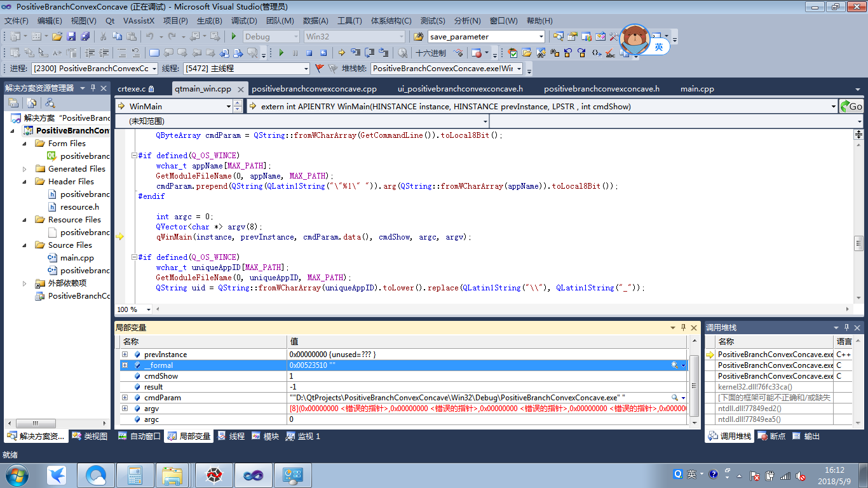868x488 pixels.
Task: Cut selection with the scissors icon
Action: 103,36
